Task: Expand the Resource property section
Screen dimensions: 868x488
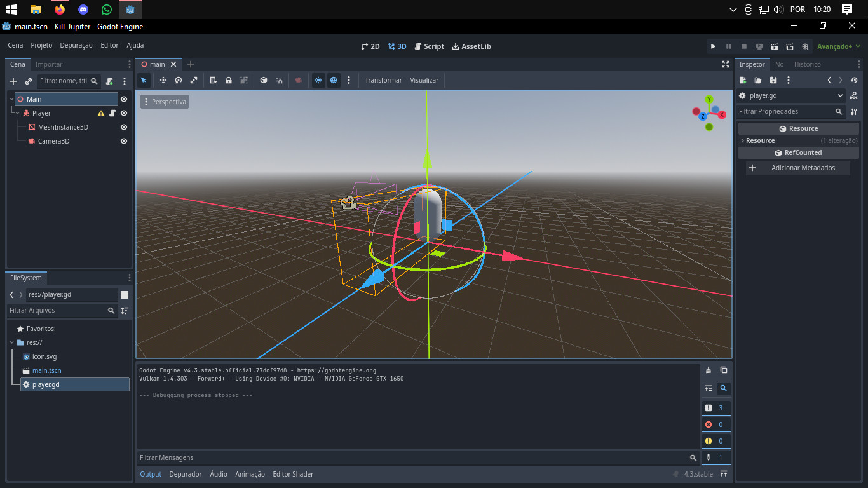Action: 798,140
